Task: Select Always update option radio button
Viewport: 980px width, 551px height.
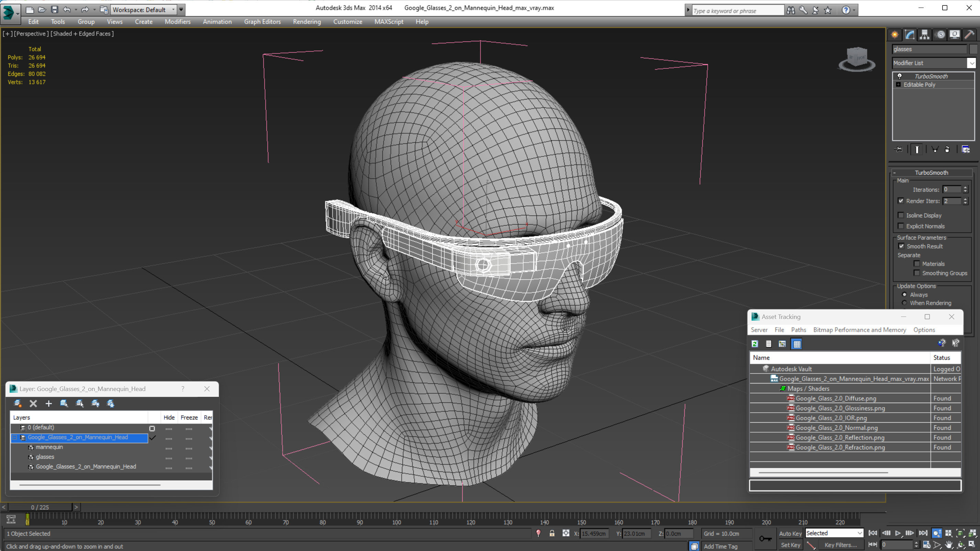Action: [904, 295]
